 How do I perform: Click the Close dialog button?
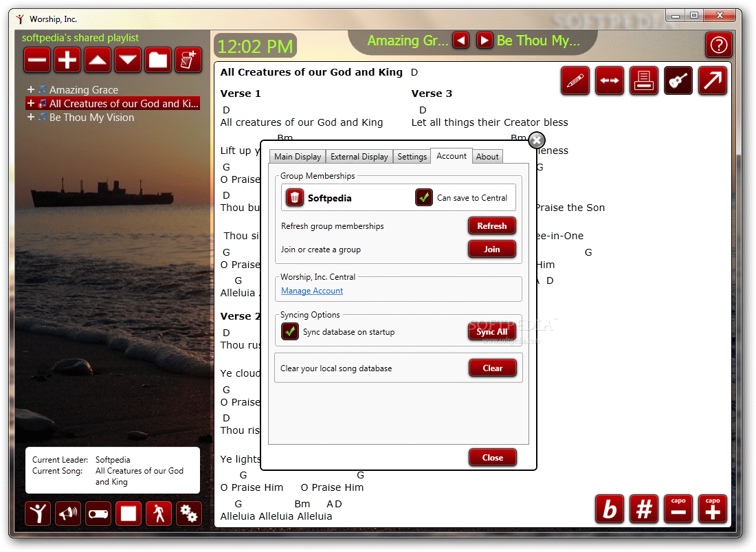[x=492, y=458]
